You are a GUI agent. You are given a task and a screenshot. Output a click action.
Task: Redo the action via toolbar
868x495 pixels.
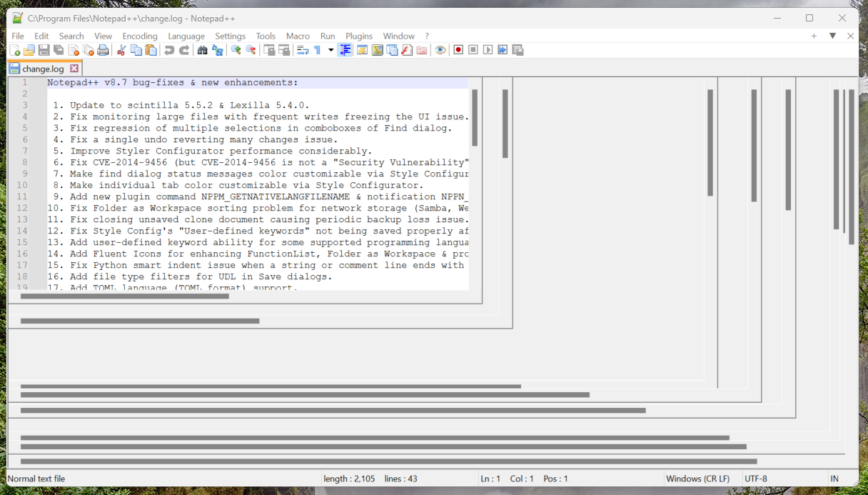click(184, 50)
